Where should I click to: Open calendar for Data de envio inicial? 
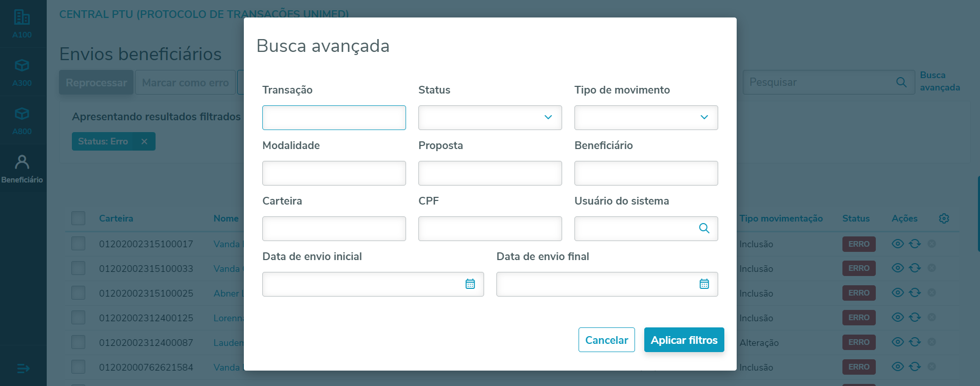pyautogui.click(x=470, y=284)
